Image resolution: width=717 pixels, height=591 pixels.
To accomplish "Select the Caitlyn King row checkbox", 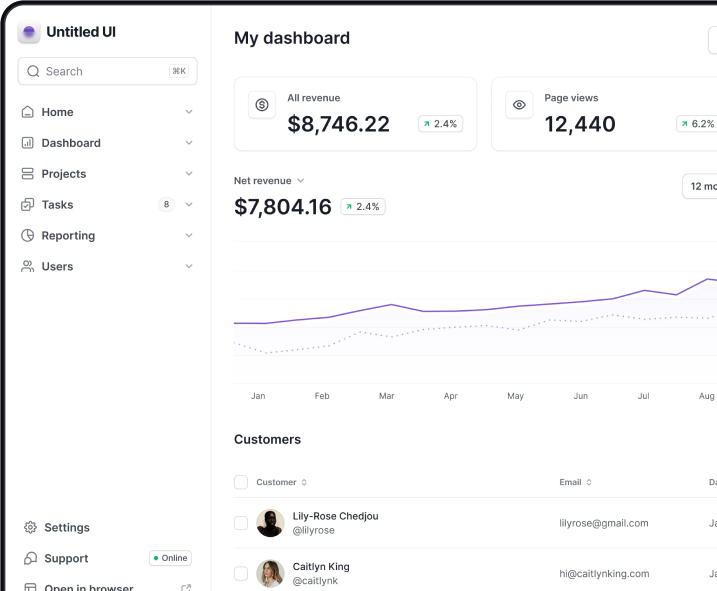I will pyautogui.click(x=241, y=573).
